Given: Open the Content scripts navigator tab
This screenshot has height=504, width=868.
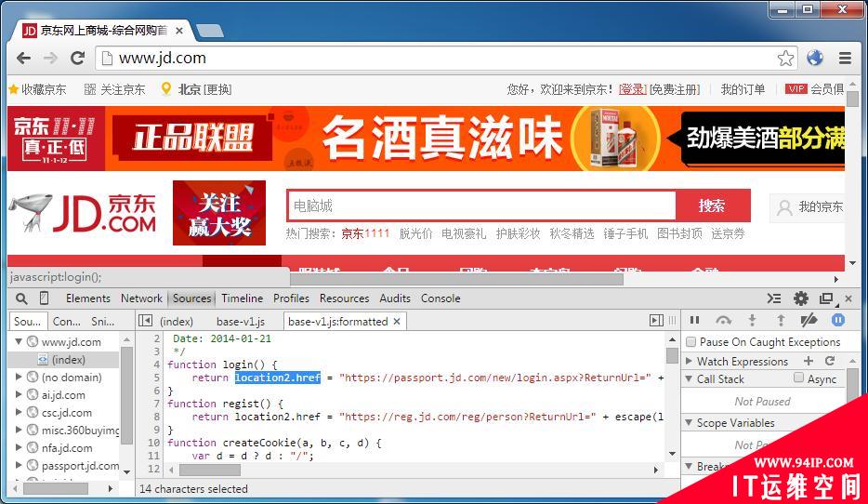Looking at the screenshot, I should 66,321.
